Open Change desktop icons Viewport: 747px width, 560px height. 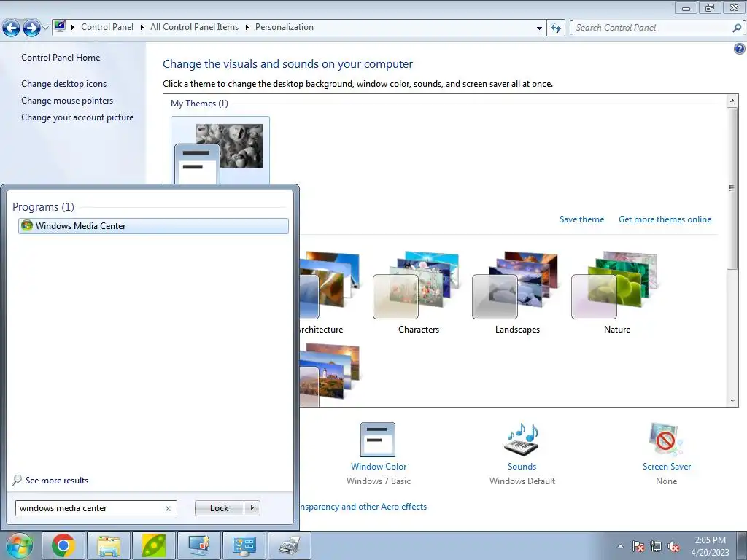pyautogui.click(x=64, y=83)
